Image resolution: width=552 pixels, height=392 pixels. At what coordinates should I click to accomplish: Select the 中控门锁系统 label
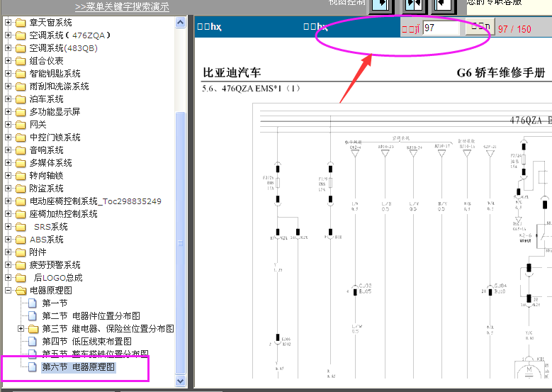[x=55, y=138]
